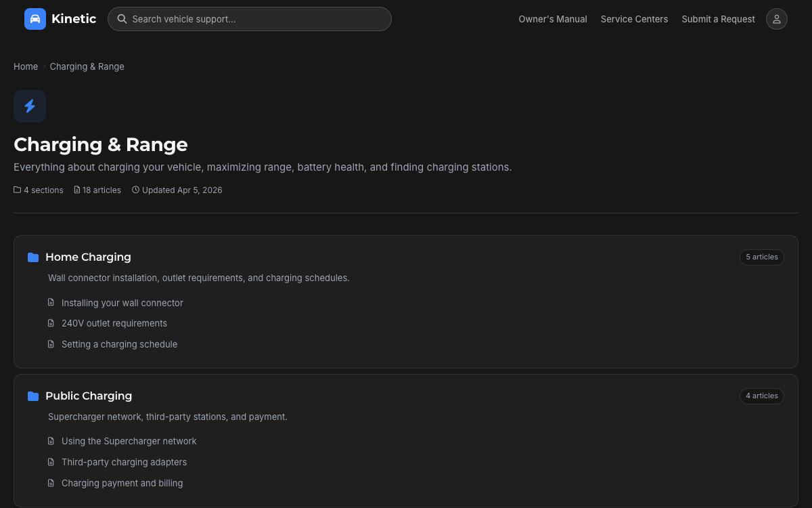The height and width of the screenshot is (508, 812).
Task: Click the magnifier icon in search bar
Action: click(x=122, y=19)
